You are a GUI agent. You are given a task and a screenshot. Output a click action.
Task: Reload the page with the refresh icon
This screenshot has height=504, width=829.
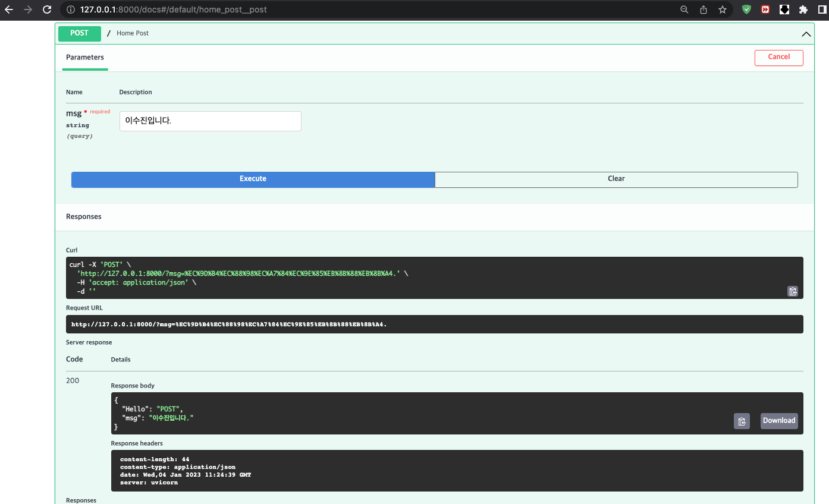coord(47,10)
